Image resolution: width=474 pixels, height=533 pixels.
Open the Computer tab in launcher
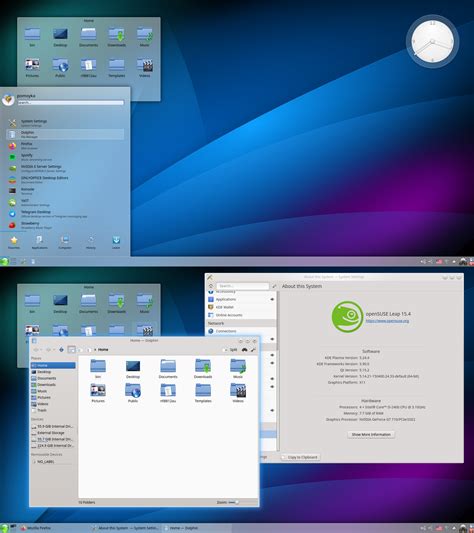click(x=65, y=242)
